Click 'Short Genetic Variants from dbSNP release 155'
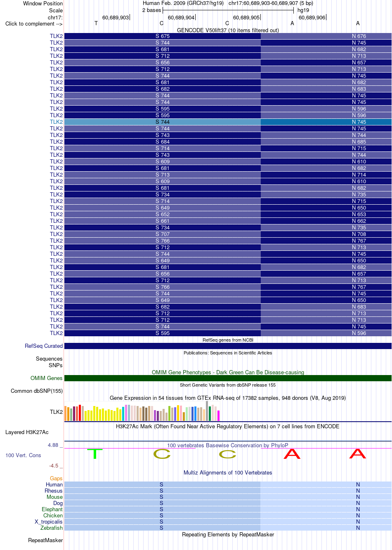The image size is (392, 550). tap(228, 385)
